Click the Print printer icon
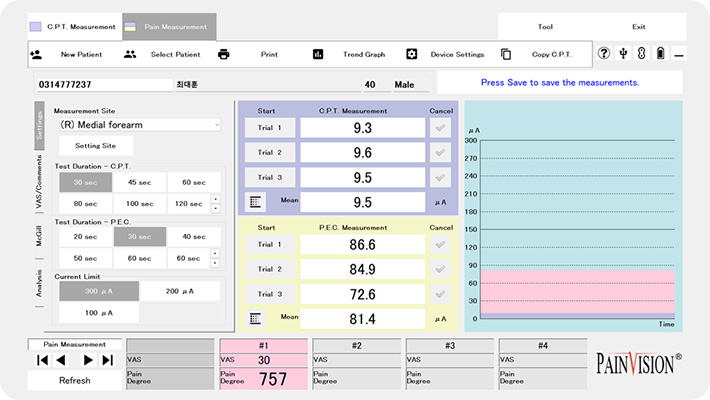This screenshot has height=400, width=710. [x=224, y=54]
